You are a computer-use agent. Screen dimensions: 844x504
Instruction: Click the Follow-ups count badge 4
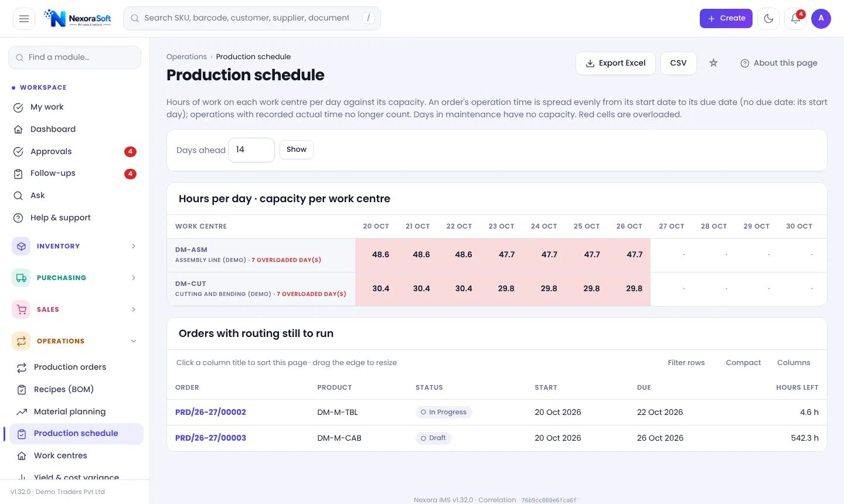coord(130,174)
